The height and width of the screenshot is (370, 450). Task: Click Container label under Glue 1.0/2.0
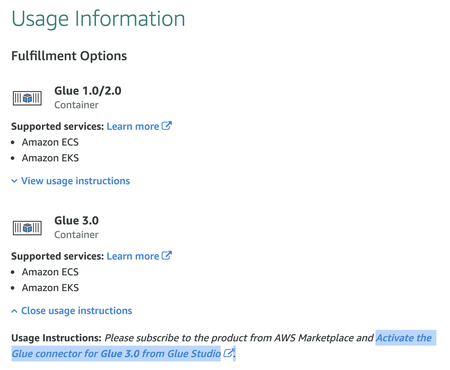76,105
